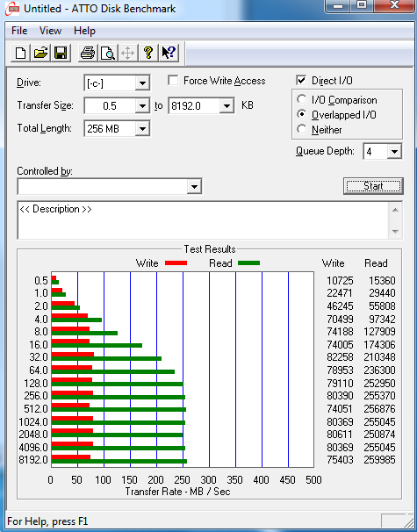Open the View menu
This screenshot has width=417, height=532.
tap(50, 31)
